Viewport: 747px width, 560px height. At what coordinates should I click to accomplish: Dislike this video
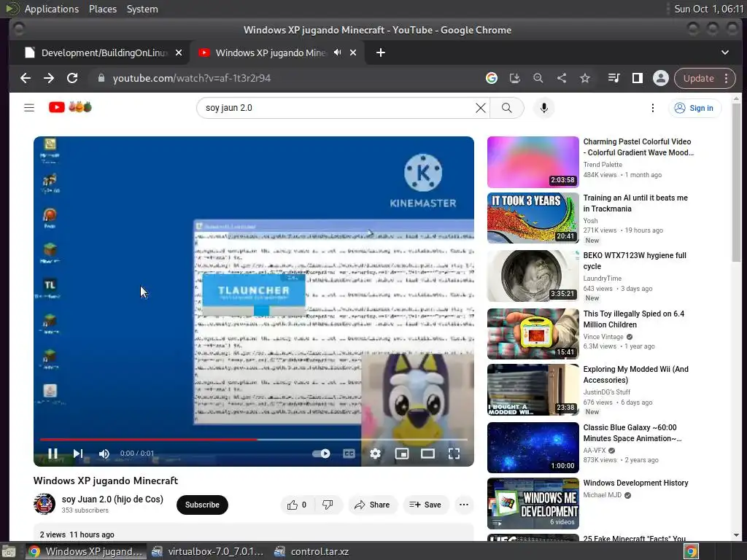tap(328, 505)
